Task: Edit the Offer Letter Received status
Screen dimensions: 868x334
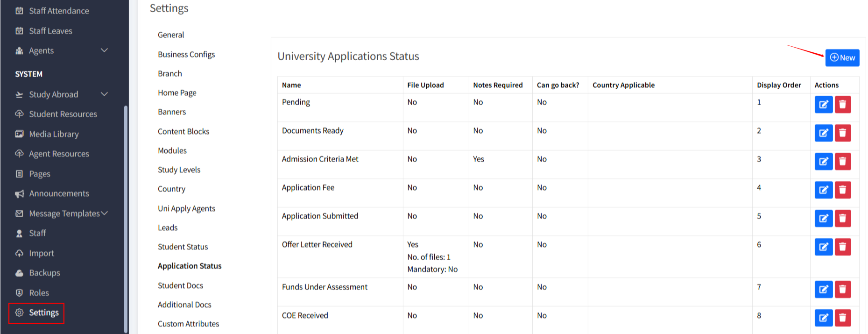Action: [x=823, y=247]
